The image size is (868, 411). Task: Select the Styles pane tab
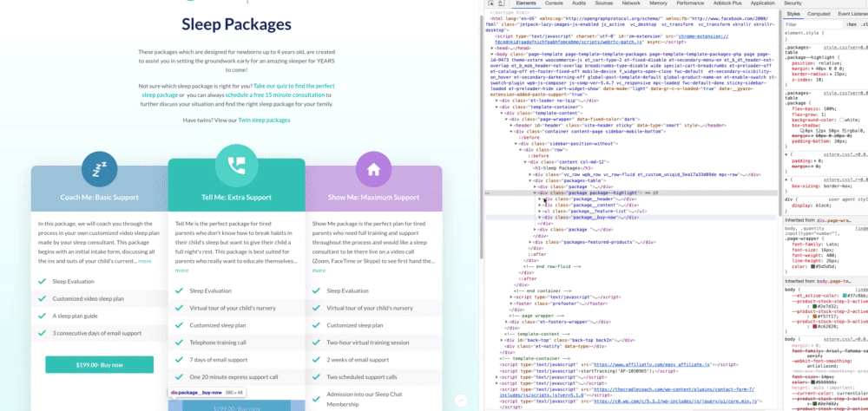tap(793, 14)
